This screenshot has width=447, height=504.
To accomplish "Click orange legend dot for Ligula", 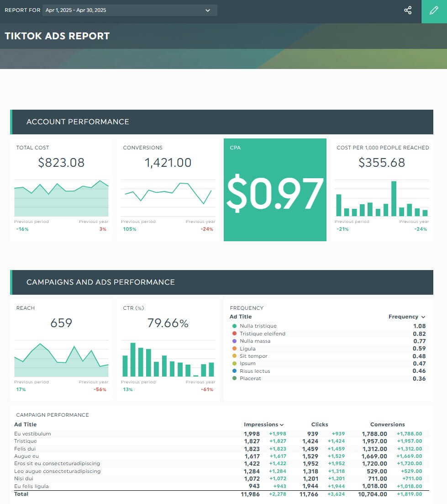I will click(x=234, y=349).
